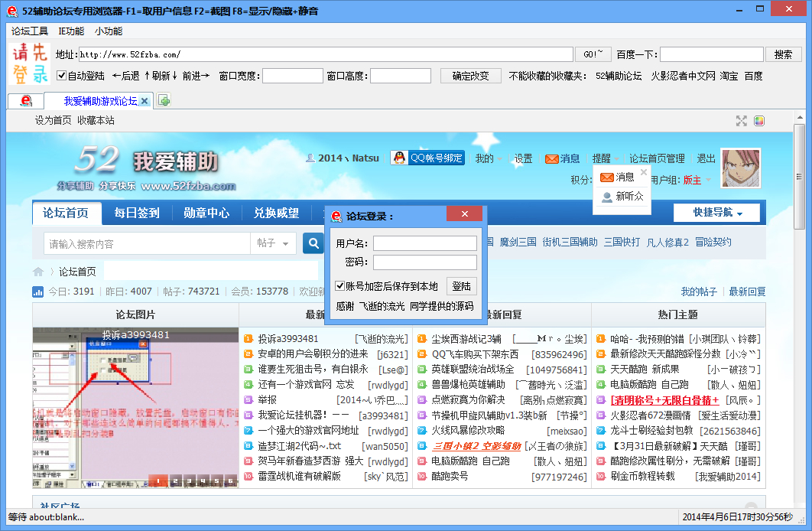Focus the 密码 input field
This screenshot has height=531, width=812.
coord(425,262)
